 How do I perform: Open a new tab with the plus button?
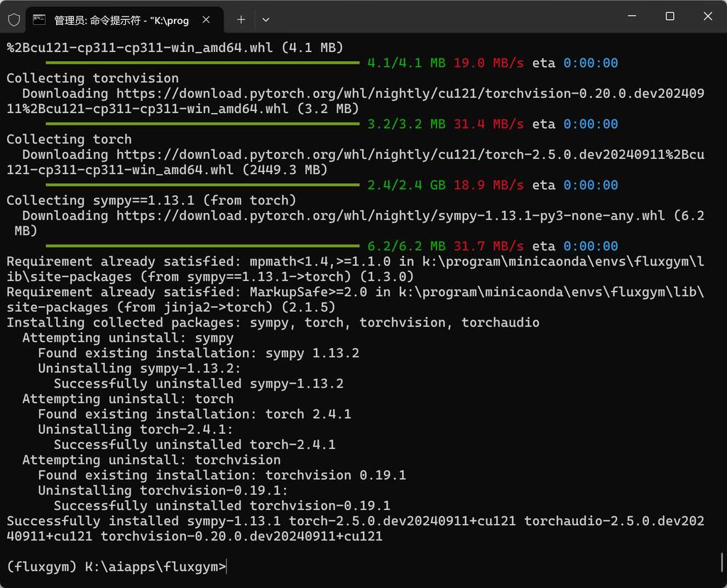(x=241, y=20)
